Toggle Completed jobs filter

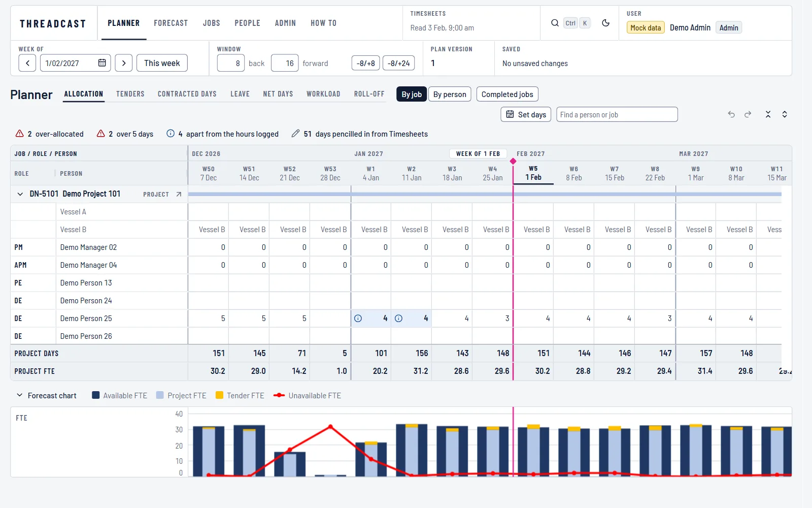pyautogui.click(x=507, y=94)
